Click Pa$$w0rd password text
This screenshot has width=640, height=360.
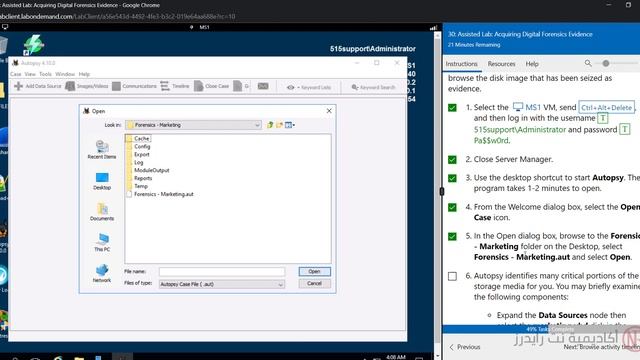click(x=491, y=140)
